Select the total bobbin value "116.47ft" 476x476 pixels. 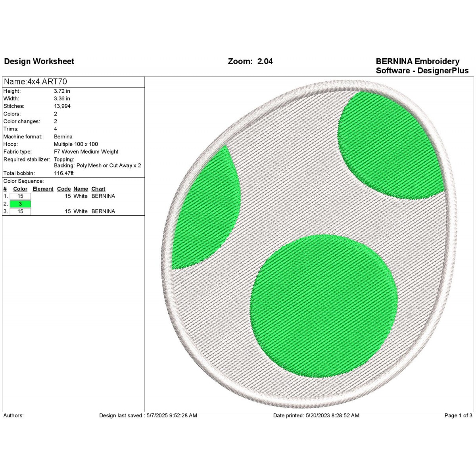(x=64, y=173)
